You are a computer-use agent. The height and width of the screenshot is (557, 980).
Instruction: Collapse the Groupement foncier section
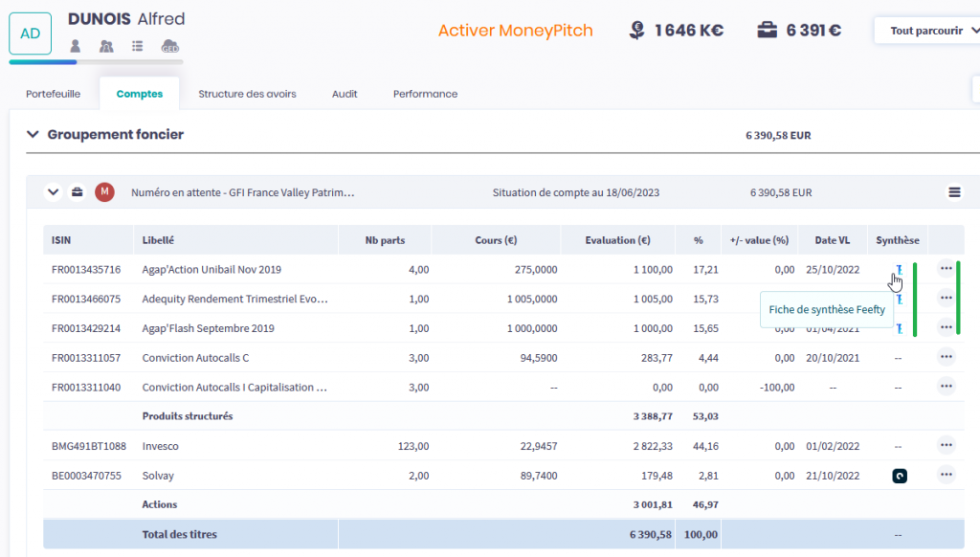point(33,135)
